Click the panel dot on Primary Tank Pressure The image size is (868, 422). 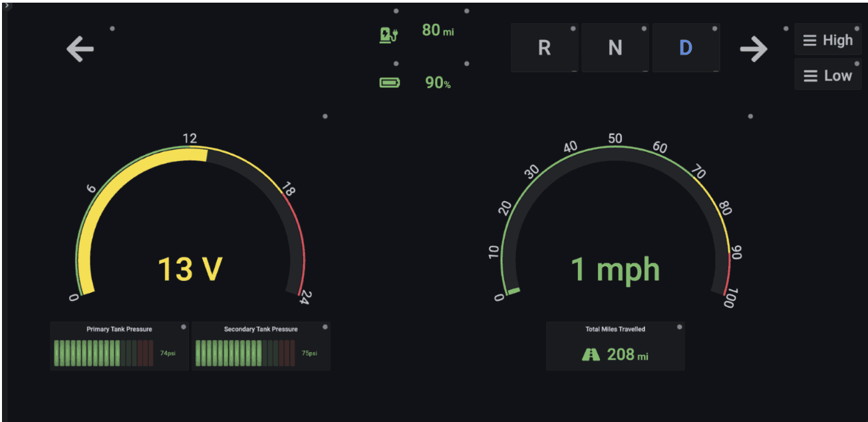[184, 327]
